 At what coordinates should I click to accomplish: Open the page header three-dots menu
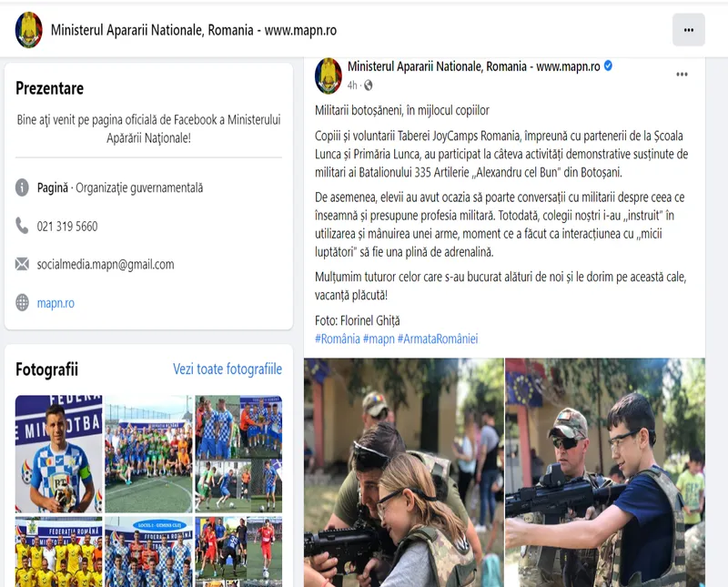tap(689, 30)
